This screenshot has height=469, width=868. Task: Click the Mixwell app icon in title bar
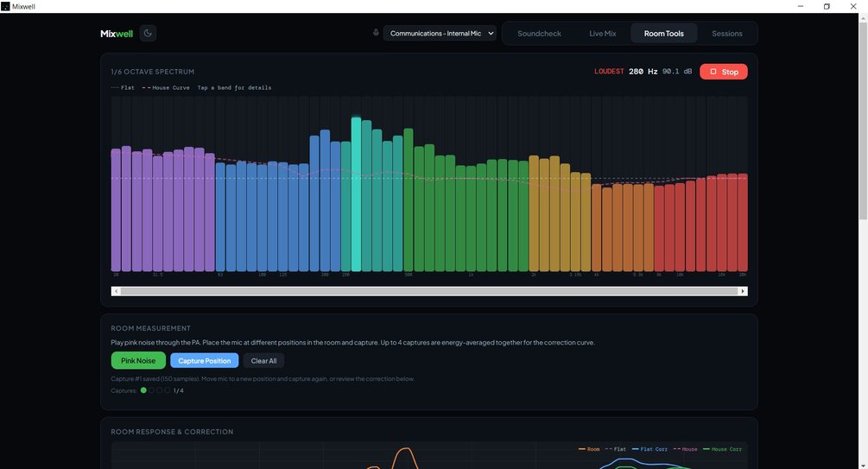[5, 7]
